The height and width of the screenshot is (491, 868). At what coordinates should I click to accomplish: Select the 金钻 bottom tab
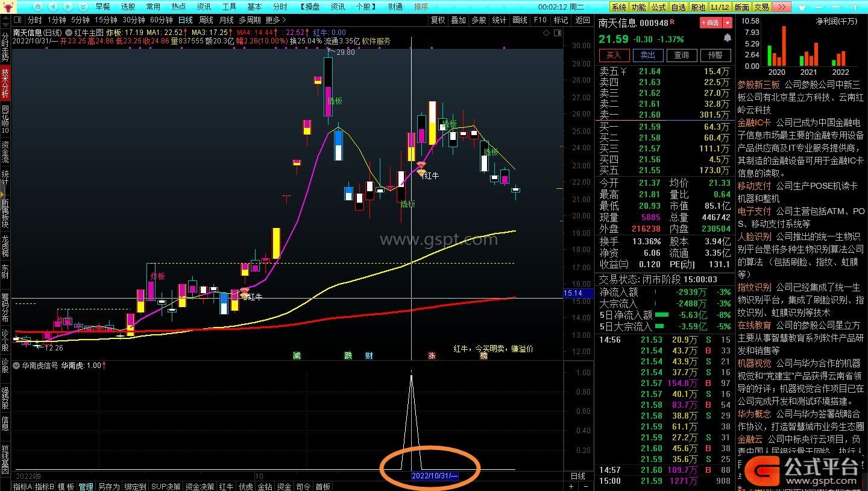265,486
